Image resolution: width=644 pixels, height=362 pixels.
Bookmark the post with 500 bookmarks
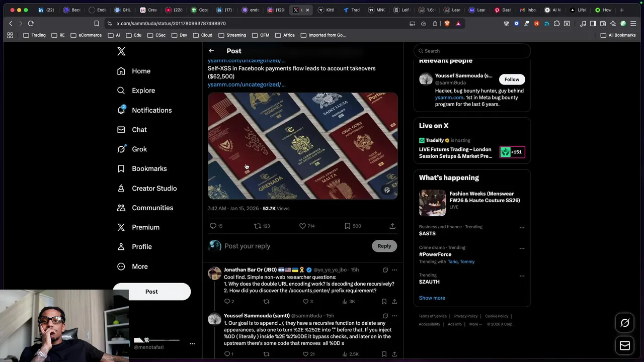[352, 226]
